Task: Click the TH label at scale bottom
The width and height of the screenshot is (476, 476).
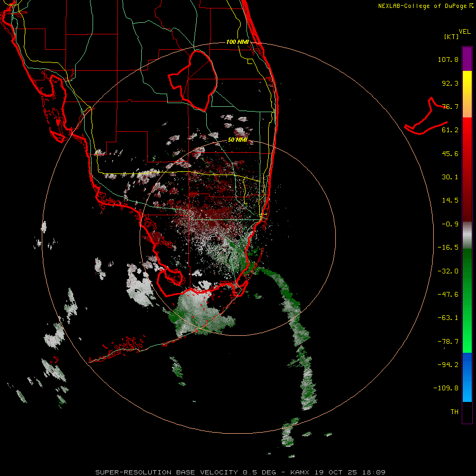Action: (454, 412)
